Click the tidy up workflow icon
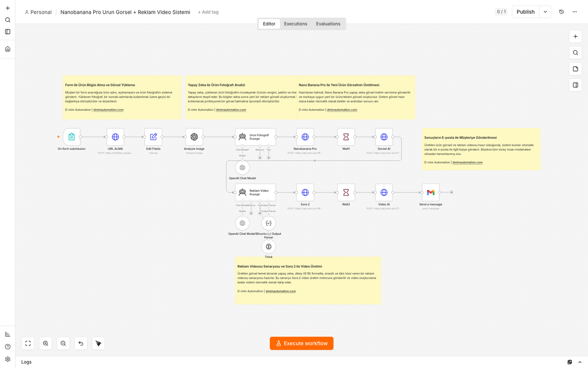Viewport: 588px width, 368px height. point(98,343)
